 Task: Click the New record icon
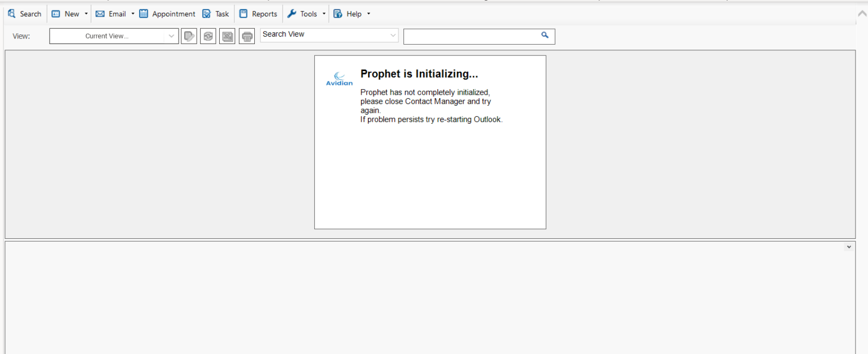pyautogui.click(x=55, y=13)
